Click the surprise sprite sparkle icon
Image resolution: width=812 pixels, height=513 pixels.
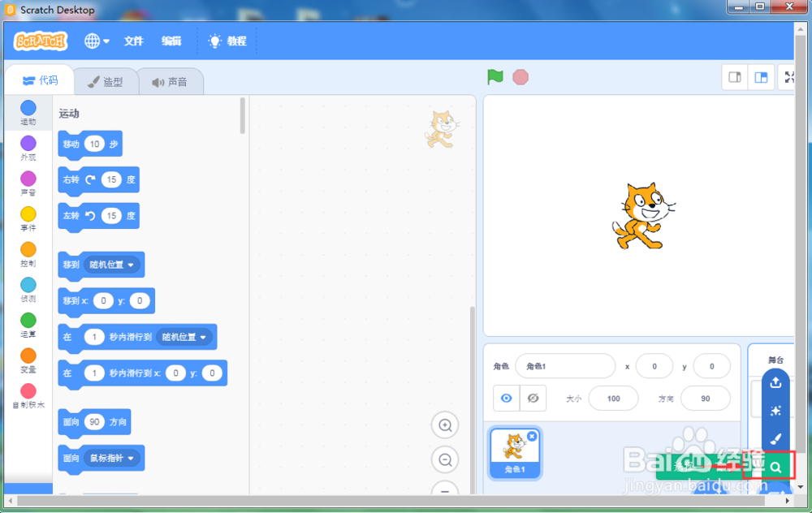click(x=775, y=411)
